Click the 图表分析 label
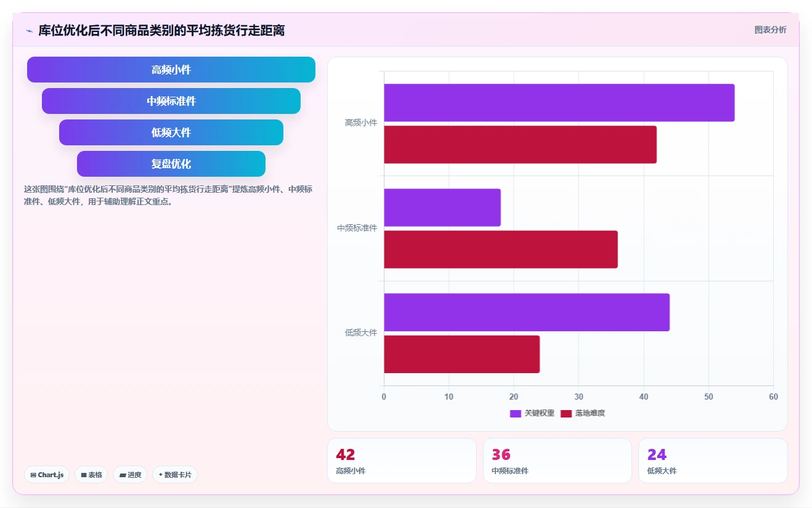Screen dimensions: 812x508 [770, 30]
